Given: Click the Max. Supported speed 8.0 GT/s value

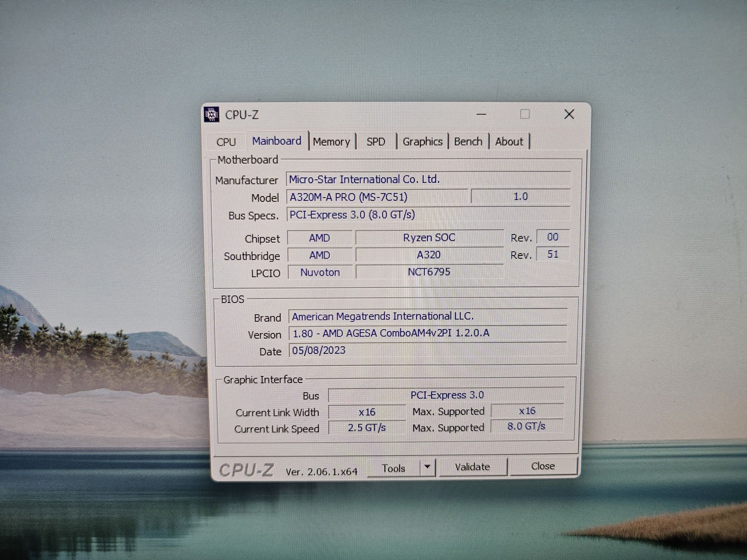Looking at the screenshot, I should point(527,426).
